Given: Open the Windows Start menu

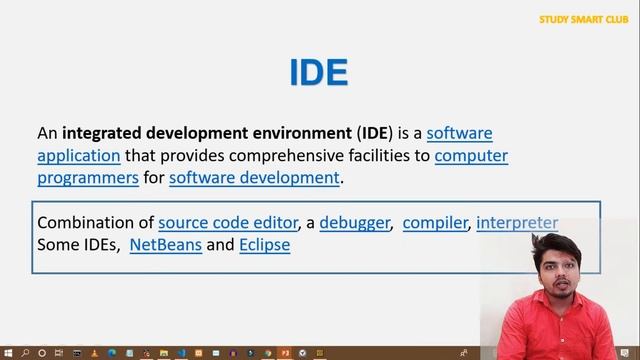Looking at the screenshot, I should tap(8, 353).
